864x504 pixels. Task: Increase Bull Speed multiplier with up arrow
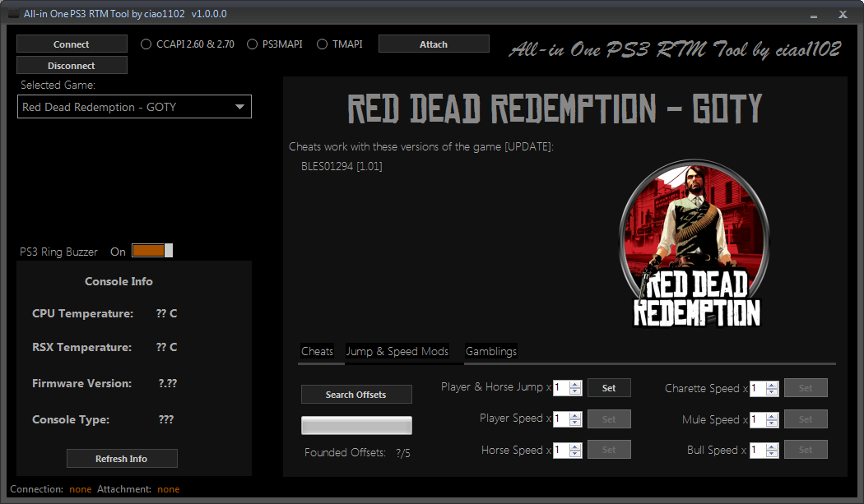tap(772, 446)
